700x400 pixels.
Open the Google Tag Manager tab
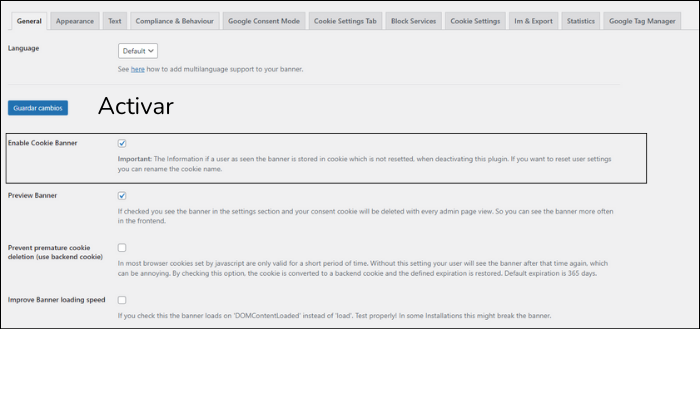643,20
